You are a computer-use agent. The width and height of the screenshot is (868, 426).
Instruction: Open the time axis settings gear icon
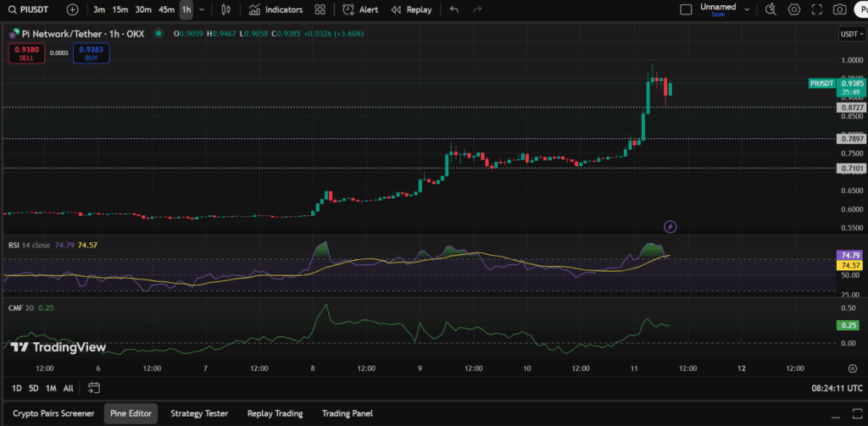853,368
